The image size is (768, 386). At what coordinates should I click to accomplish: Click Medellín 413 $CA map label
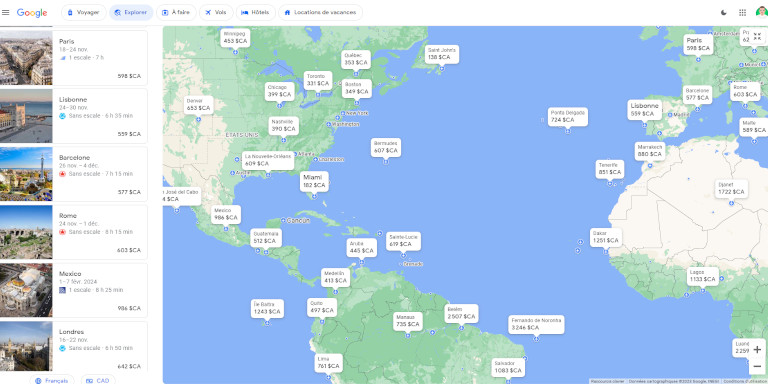[336, 277]
